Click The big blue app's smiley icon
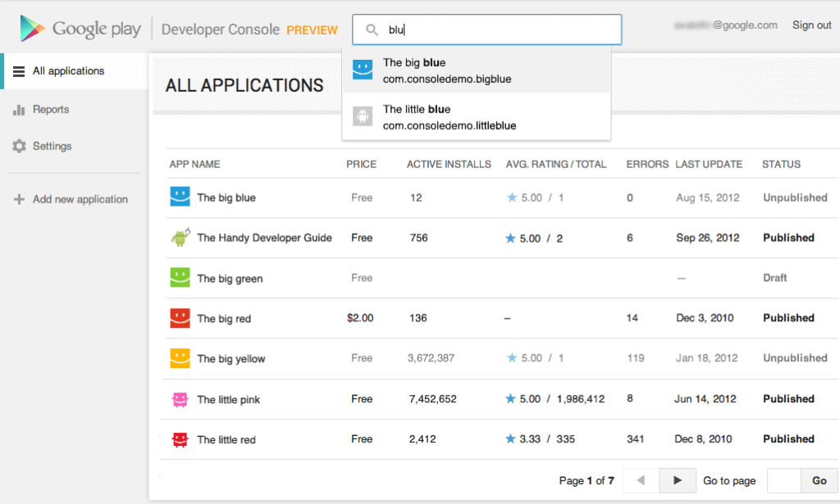Image resolution: width=840 pixels, height=504 pixels. (x=180, y=198)
